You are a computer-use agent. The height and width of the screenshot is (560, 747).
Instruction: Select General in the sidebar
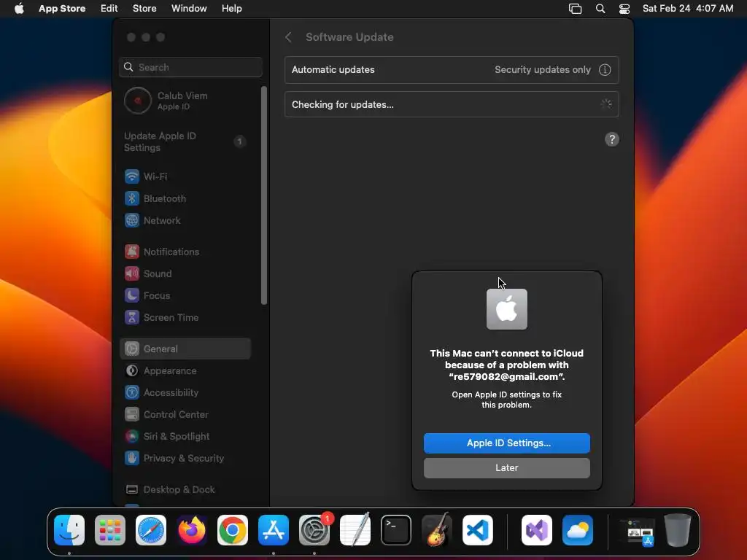[185, 349]
